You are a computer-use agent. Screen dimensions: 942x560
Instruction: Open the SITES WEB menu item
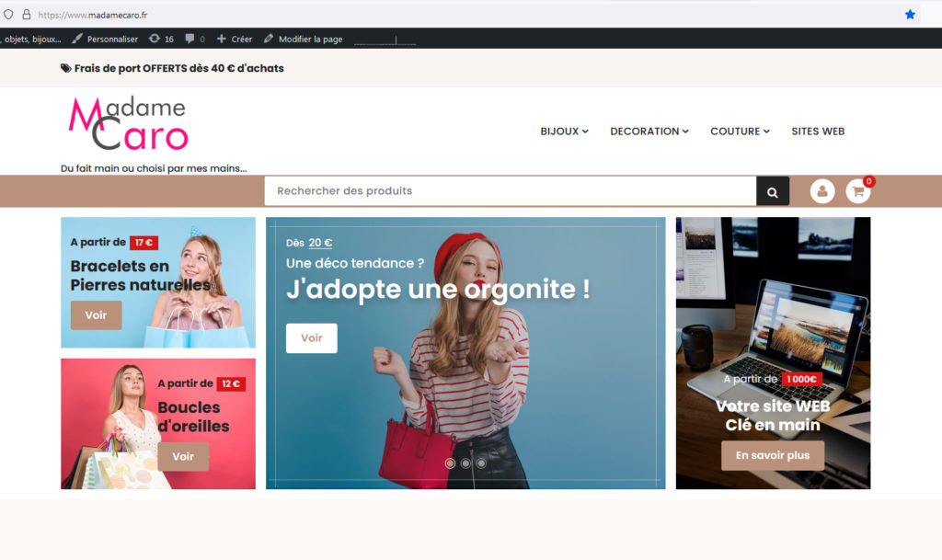[818, 131]
